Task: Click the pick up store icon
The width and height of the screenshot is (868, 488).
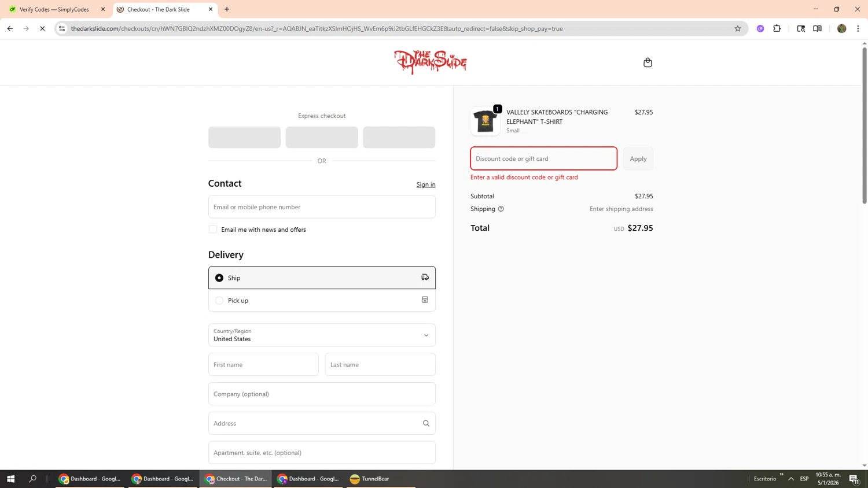Action: (x=425, y=300)
